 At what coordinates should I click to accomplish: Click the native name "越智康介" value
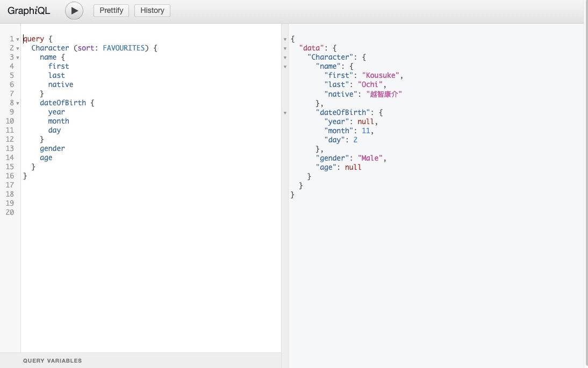tap(384, 94)
